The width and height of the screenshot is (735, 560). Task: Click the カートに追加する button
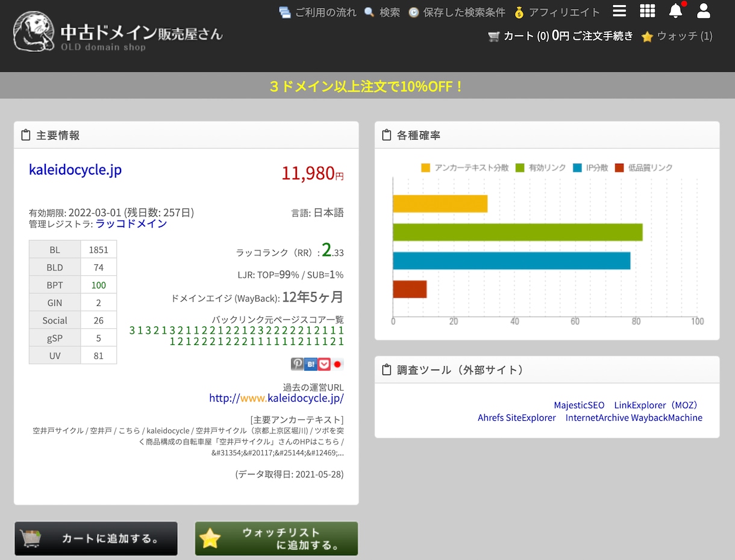[x=96, y=538]
